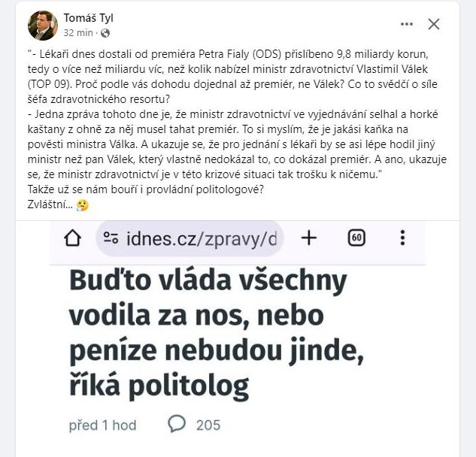Image resolution: width=476 pixels, height=457 pixels.
Task: Open the browser's vertical three-dot menu
Action: [x=403, y=238]
